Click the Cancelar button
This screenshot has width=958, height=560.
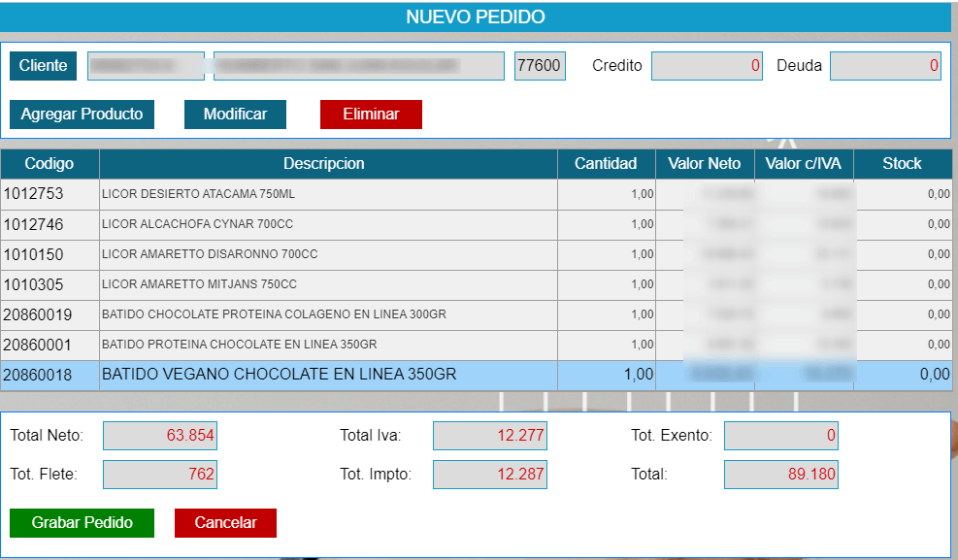225,523
